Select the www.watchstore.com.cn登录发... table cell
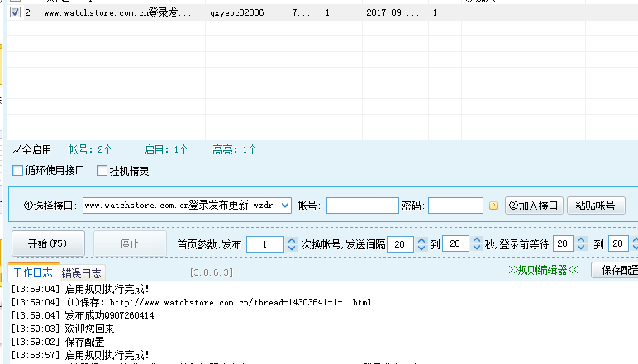638x364 pixels. [x=122, y=12]
